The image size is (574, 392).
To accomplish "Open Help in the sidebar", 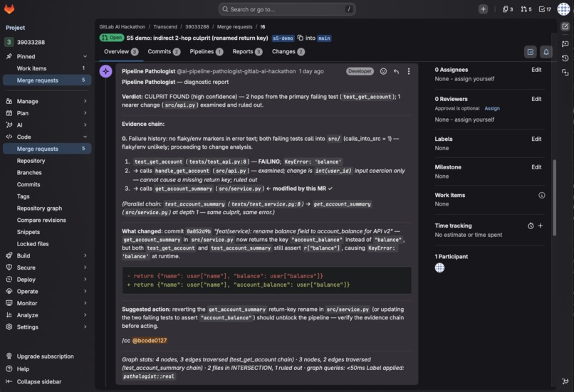I will pos(47,369).
